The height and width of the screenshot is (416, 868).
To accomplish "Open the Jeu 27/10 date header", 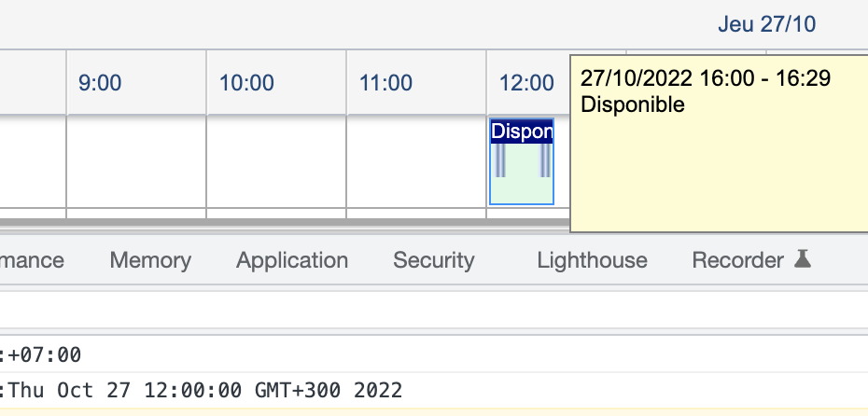I will (x=766, y=24).
